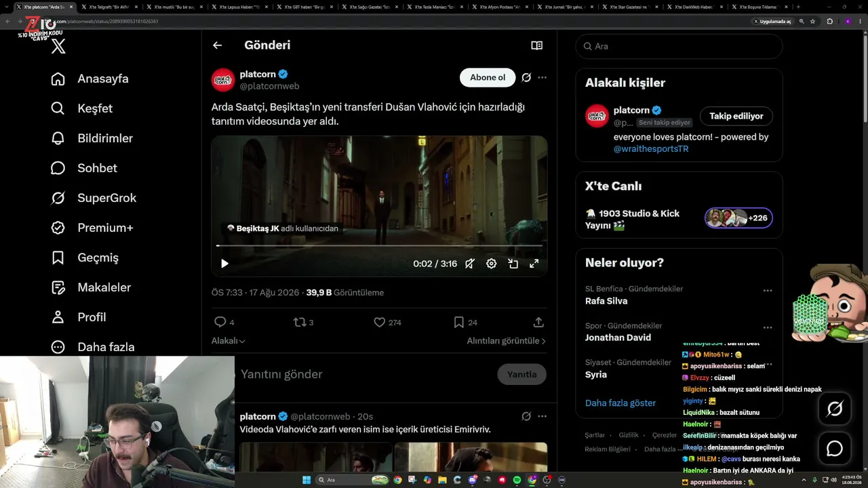Bookmark the post with 24 bookmarks
The width and height of the screenshot is (868, 488).
(x=459, y=322)
